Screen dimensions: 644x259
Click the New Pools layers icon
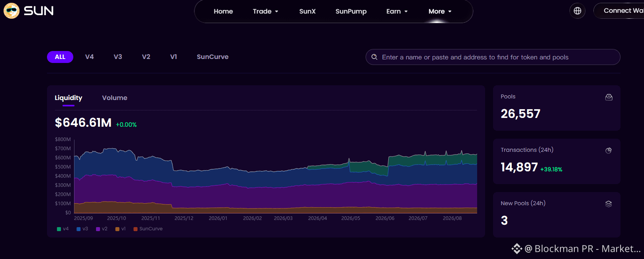coord(609,204)
